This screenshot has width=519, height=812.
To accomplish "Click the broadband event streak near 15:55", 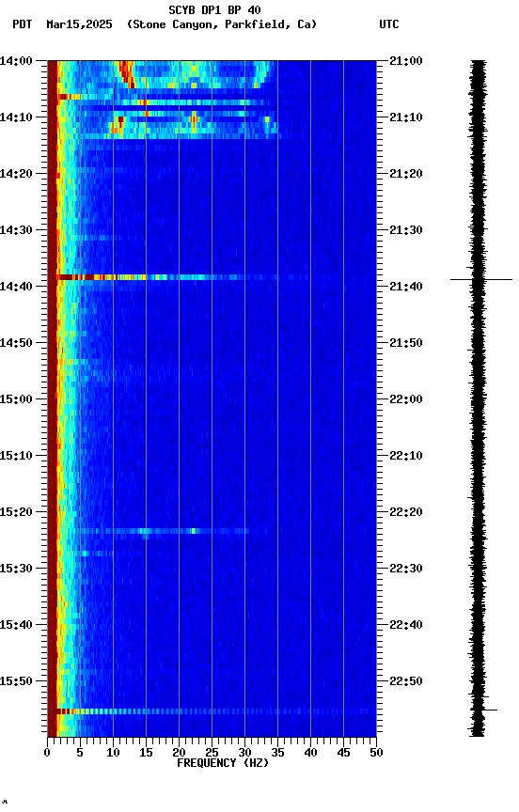I will 215,711.
